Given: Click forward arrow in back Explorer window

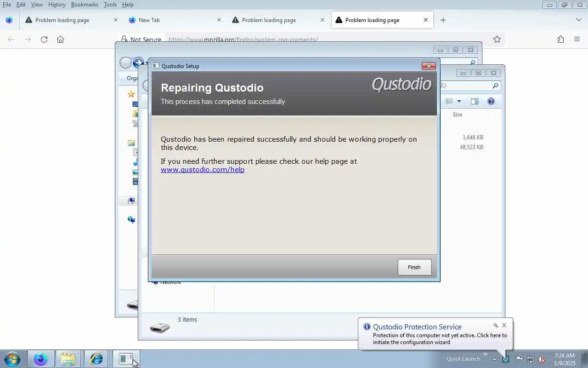Looking at the screenshot, I should tap(138, 63).
